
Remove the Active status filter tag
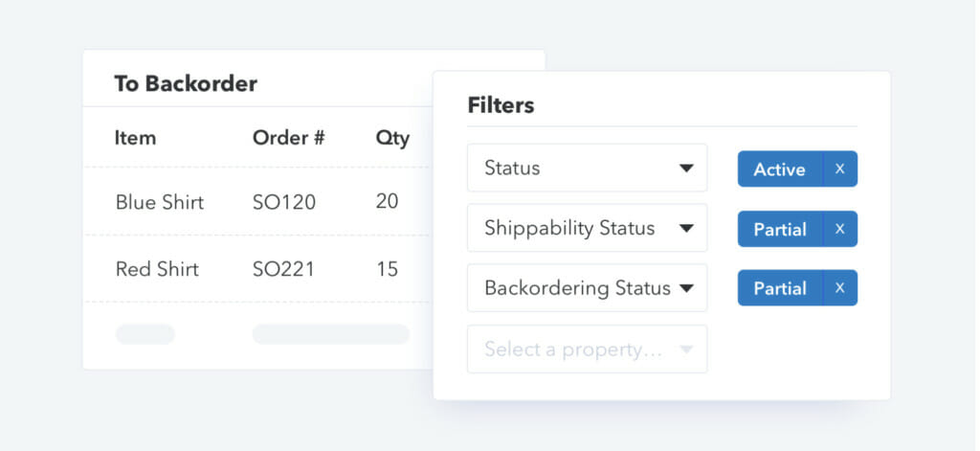839,169
